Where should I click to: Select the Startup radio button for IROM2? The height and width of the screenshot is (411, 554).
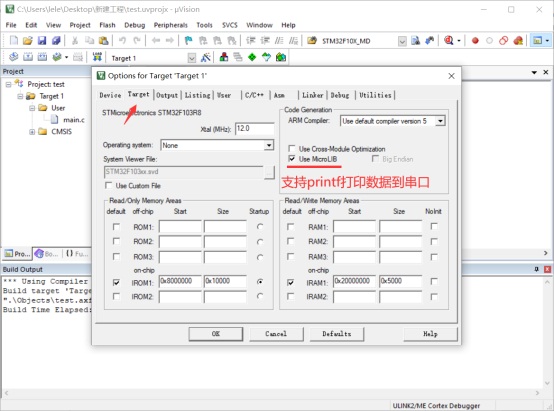260,296
